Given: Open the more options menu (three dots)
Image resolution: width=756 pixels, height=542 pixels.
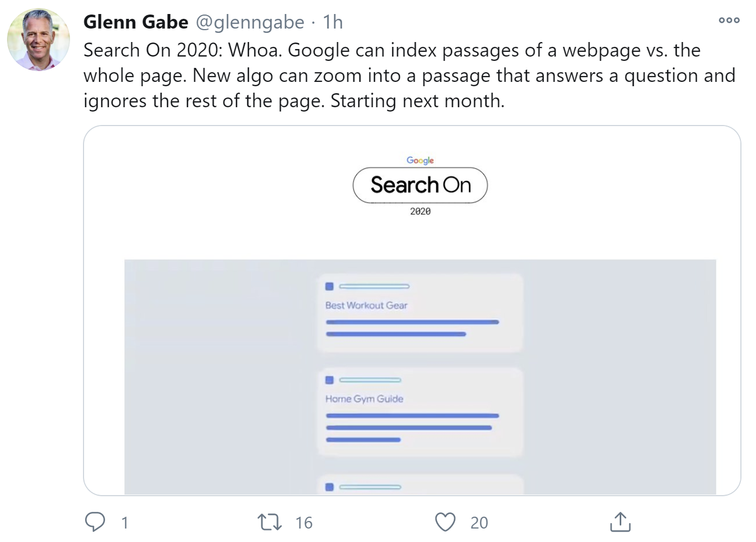Looking at the screenshot, I should pyautogui.click(x=729, y=20).
